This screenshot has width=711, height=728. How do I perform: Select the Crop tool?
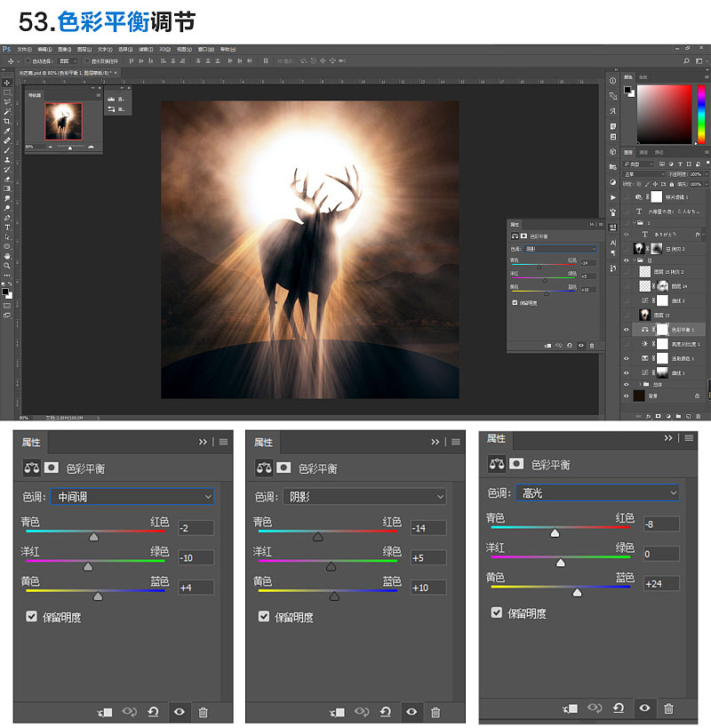point(7,121)
